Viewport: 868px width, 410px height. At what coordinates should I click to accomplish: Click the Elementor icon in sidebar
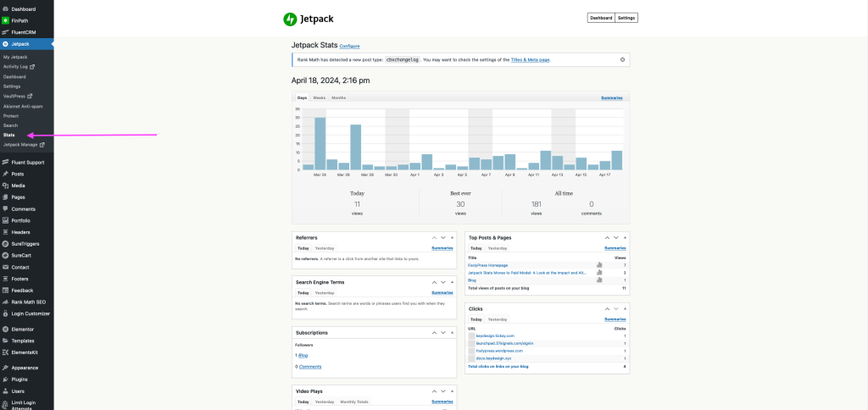(6, 329)
